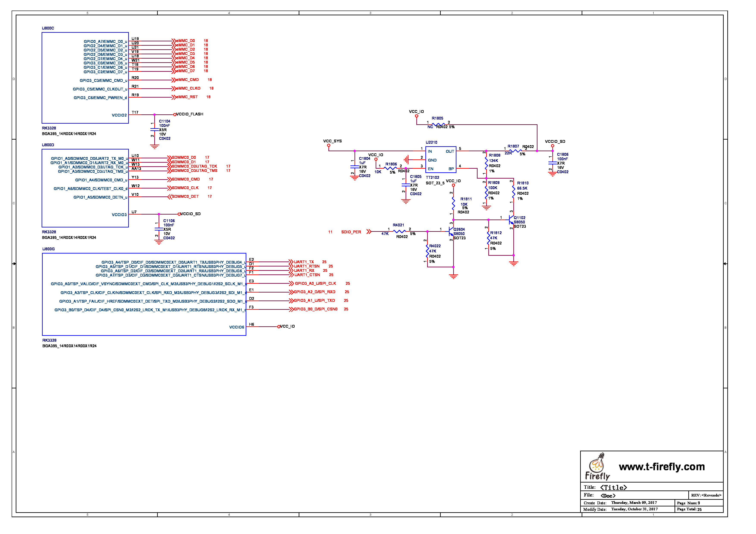Open the www.t-firefly.com link
Image resolution: width=756 pixels, height=534 pixels.
click(x=662, y=467)
